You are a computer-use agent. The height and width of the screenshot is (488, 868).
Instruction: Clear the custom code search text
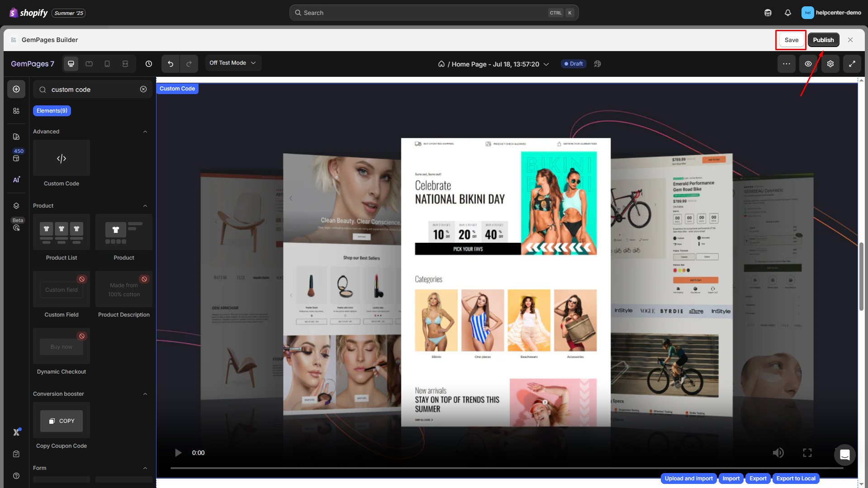[x=143, y=90]
